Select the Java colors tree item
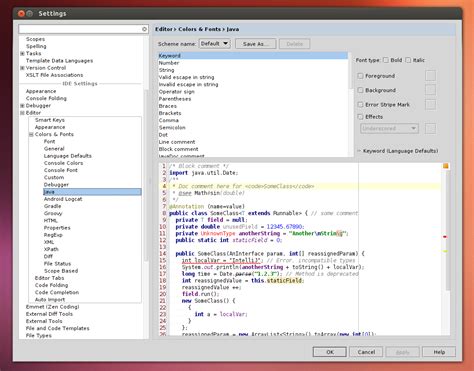Screen dimensions: 474x371 (x=92, y=192)
